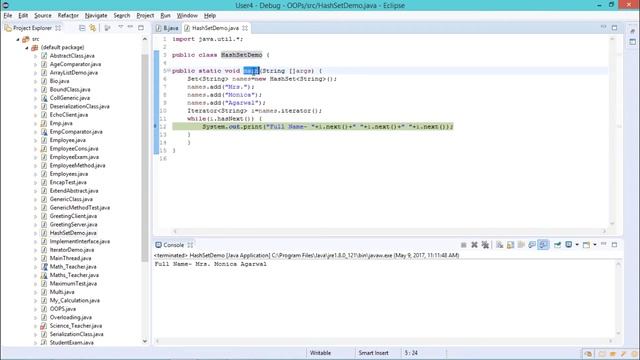Open new console dropdown arrow
640x360 pixels.
(595, 245)
